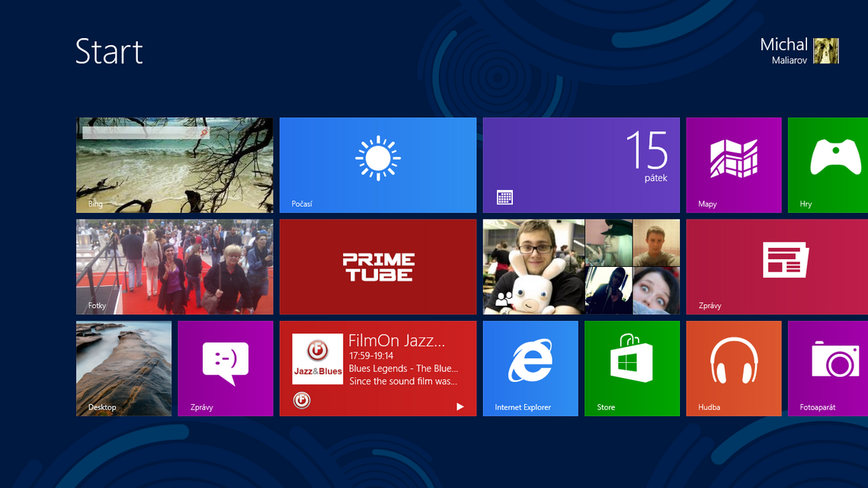Open the Fotky photos tile
The image size is (868, 488).
pyautogui.click(x=174, y=266)
